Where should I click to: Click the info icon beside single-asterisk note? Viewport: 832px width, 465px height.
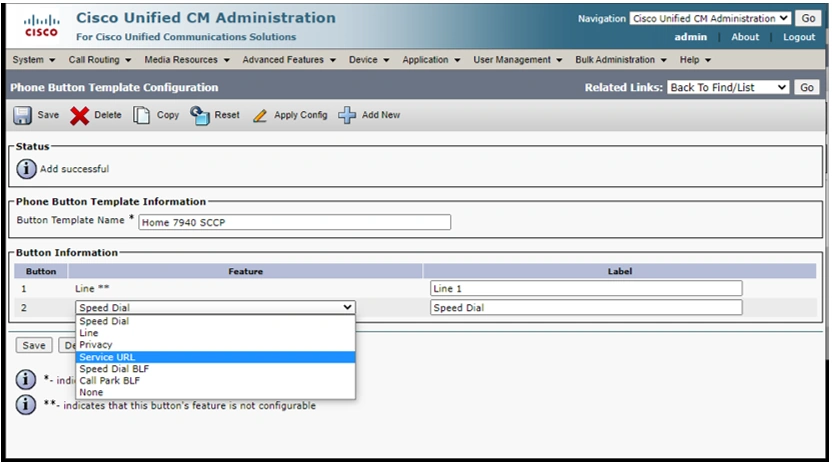25,380
